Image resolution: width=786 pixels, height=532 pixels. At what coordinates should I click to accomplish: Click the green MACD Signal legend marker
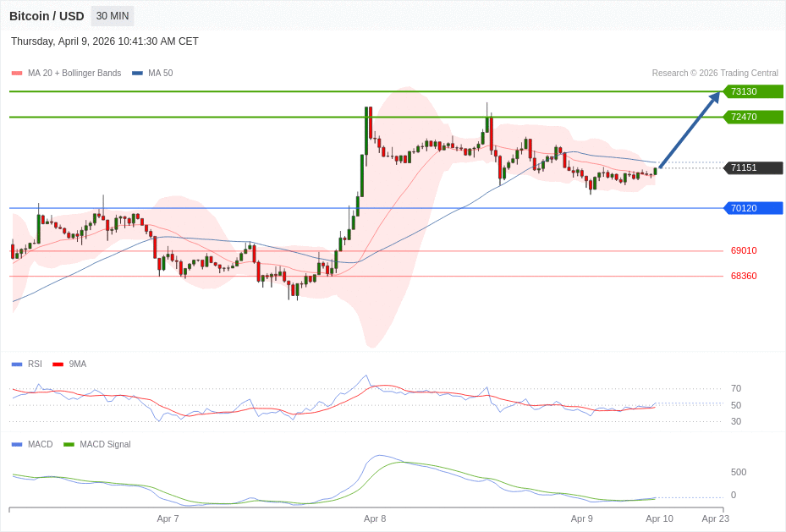pos(69,445)
